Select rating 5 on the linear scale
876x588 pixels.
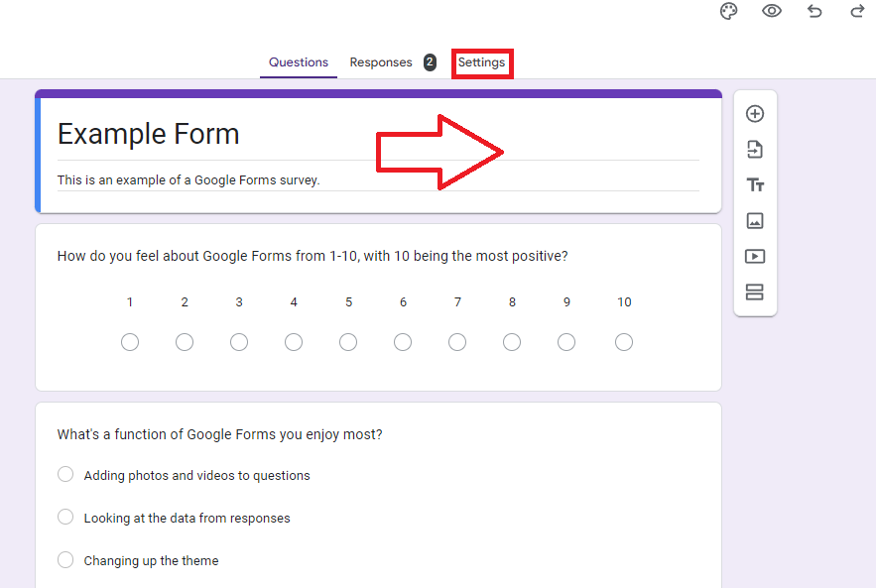pos(348,342)
